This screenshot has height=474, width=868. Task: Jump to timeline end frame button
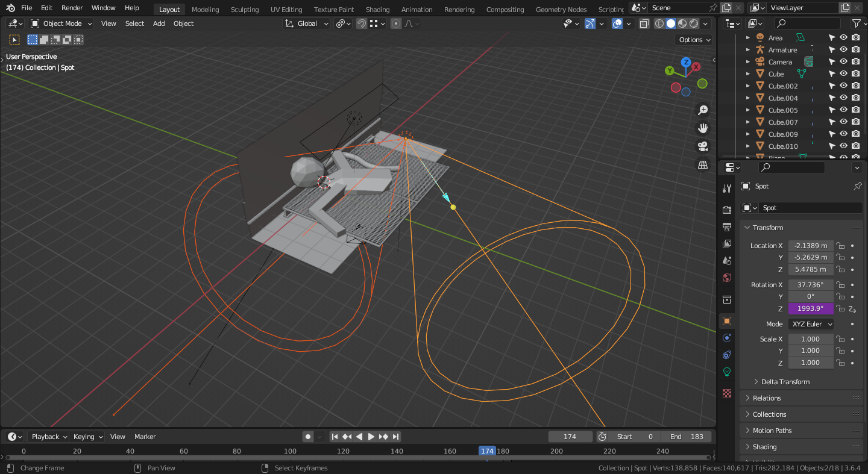396,437
